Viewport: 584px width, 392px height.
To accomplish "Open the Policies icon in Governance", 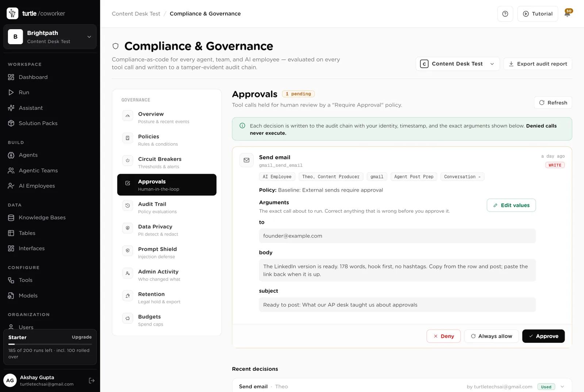I will 127,138.
